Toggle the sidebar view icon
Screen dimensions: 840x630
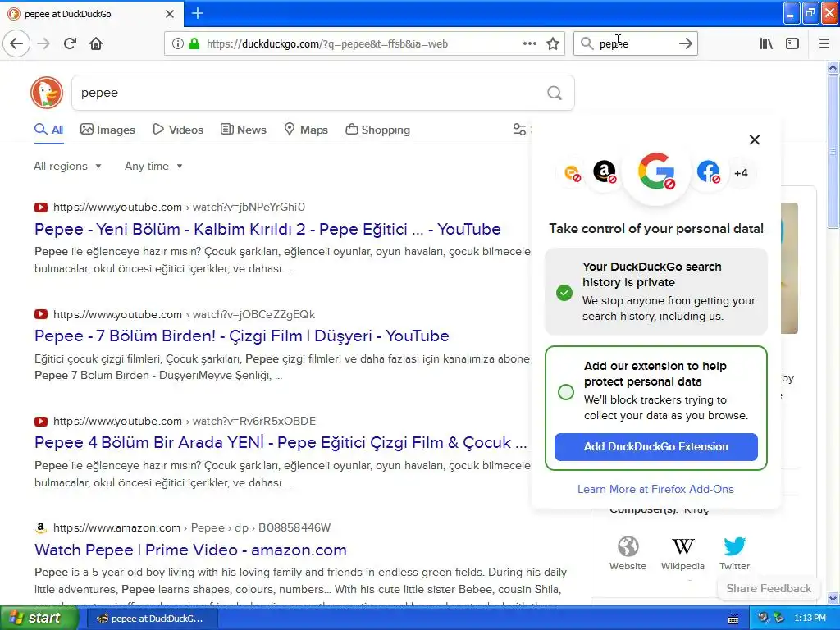[x=792, y=43]
